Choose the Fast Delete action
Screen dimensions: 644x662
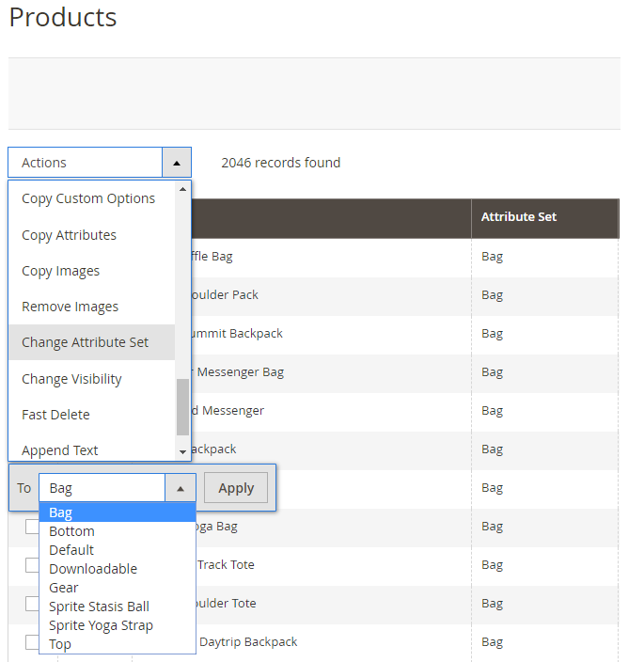click(x=56, y=415)
